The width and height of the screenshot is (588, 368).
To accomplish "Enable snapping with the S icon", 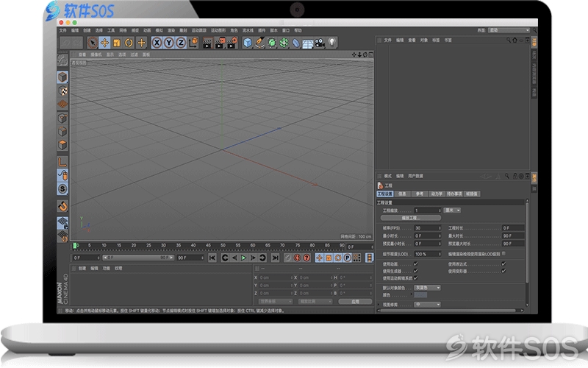I will tap(62, 189).
